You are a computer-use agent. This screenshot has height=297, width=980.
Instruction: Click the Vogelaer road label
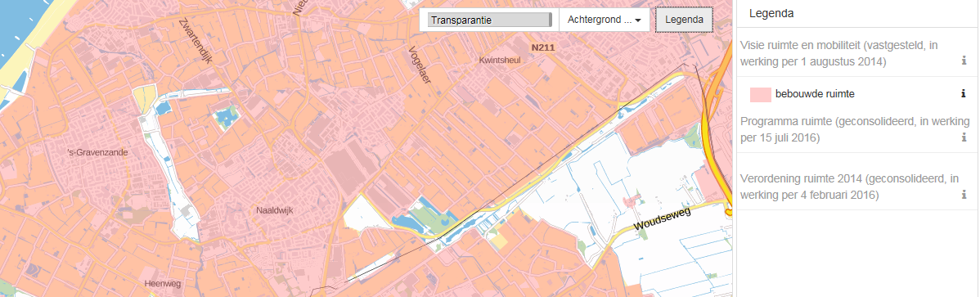(420, 65)
